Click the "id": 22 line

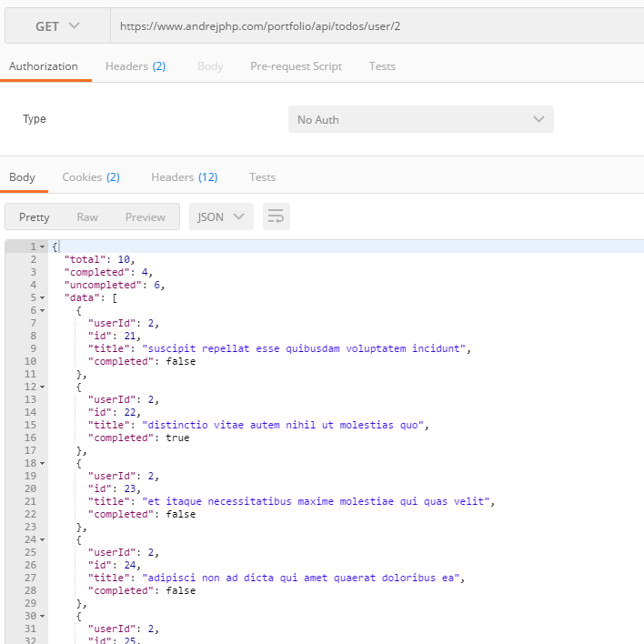pyautogui.click(x=115, y=412)
